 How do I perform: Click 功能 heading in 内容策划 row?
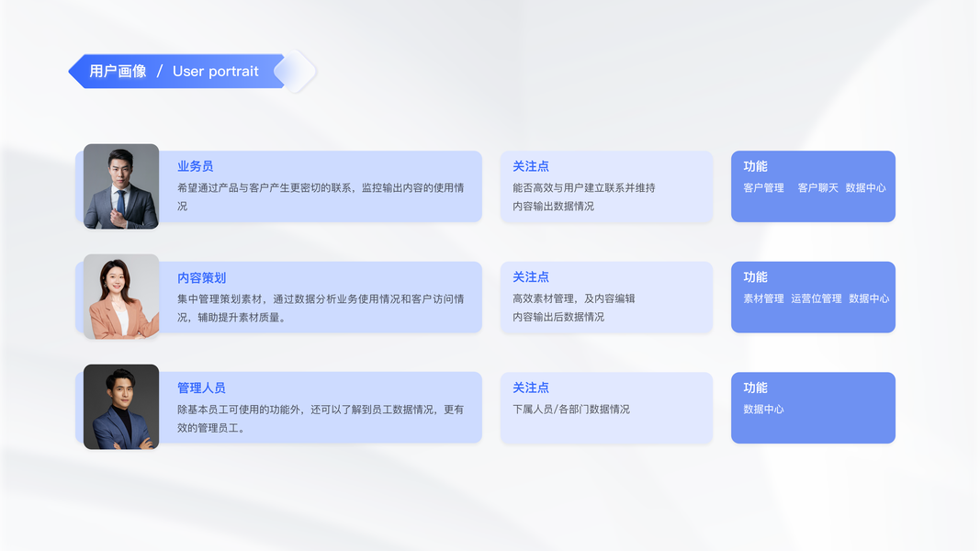coord(755,276)
